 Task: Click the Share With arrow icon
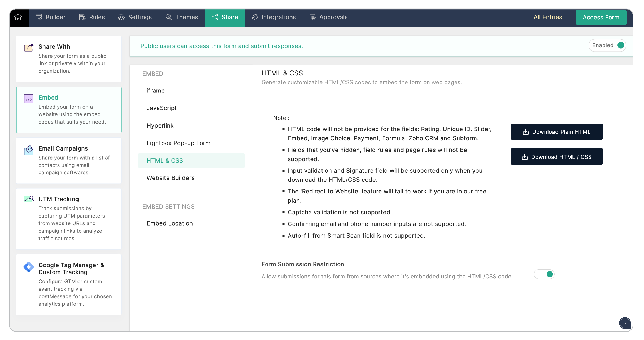coord(29,48)
